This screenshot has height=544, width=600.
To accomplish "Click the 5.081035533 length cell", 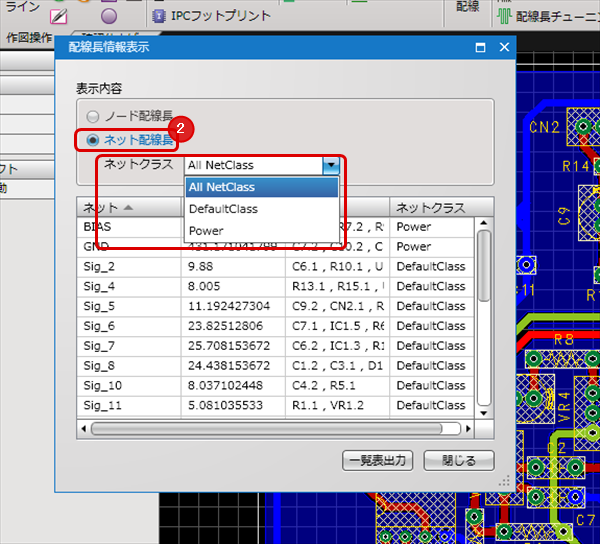I will (x=233, y=406).
